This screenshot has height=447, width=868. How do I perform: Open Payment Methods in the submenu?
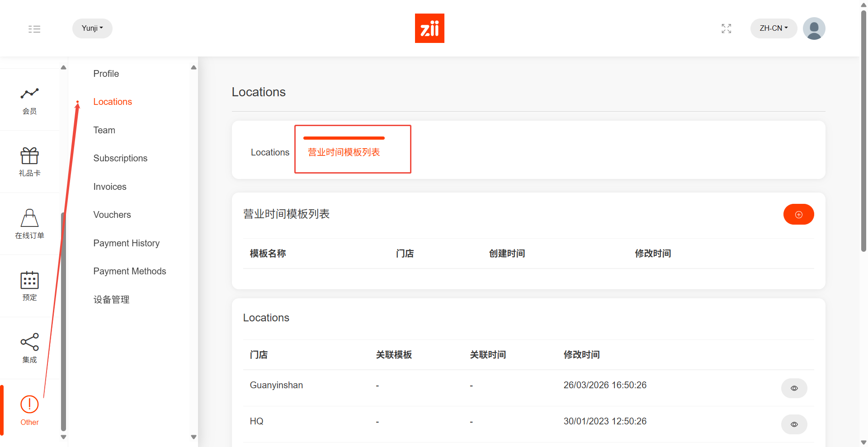130,271
